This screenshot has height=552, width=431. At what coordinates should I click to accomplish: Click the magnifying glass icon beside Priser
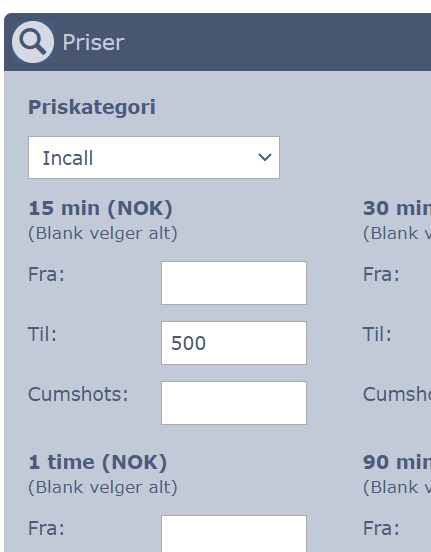(x=33, y=42)
